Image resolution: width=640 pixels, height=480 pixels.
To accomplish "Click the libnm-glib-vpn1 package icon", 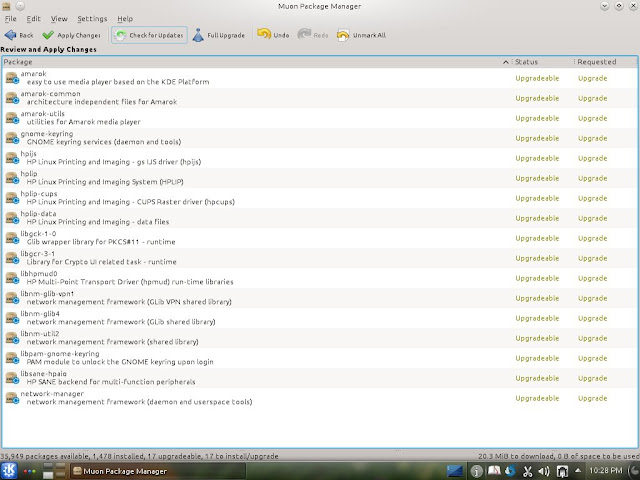I will [x=12, y=298].
